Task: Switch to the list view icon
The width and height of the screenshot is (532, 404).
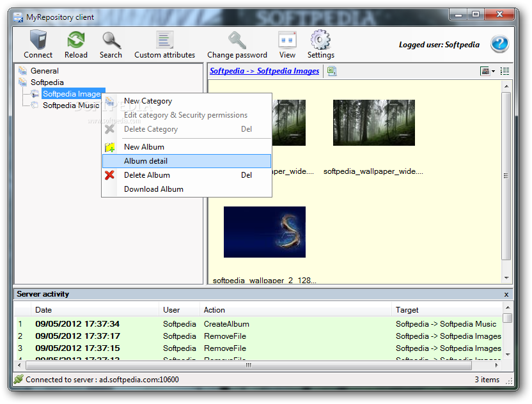Action: [505, 71]
